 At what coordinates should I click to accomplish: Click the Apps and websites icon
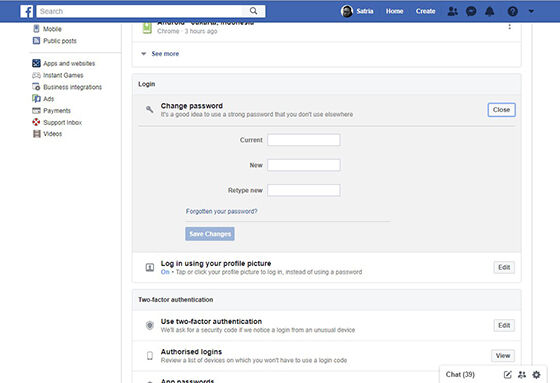click(x=36, y=63)
